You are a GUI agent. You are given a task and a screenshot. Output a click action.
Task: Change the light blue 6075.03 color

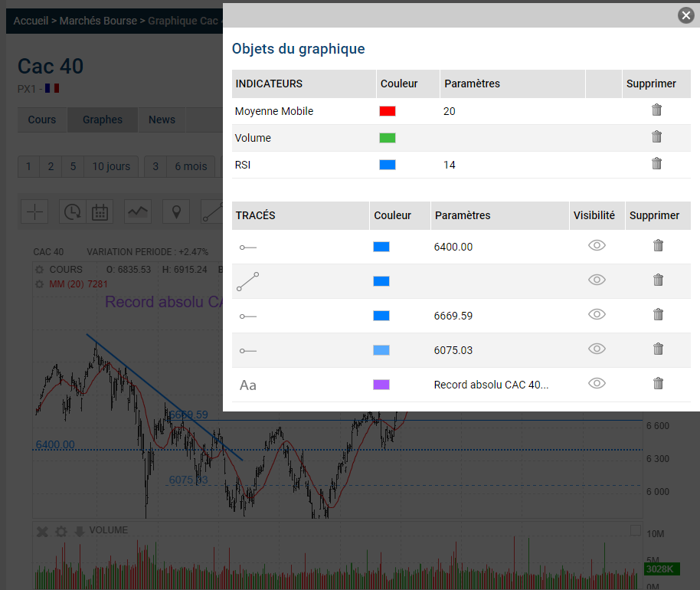(381, 350)
